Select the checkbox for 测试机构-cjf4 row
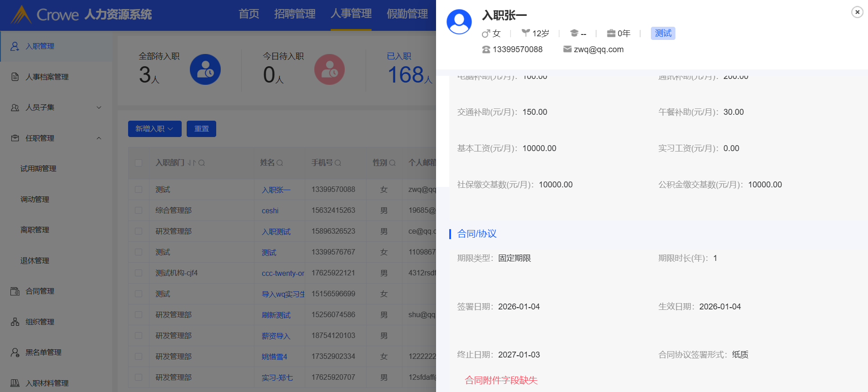 tap(139, 273)
